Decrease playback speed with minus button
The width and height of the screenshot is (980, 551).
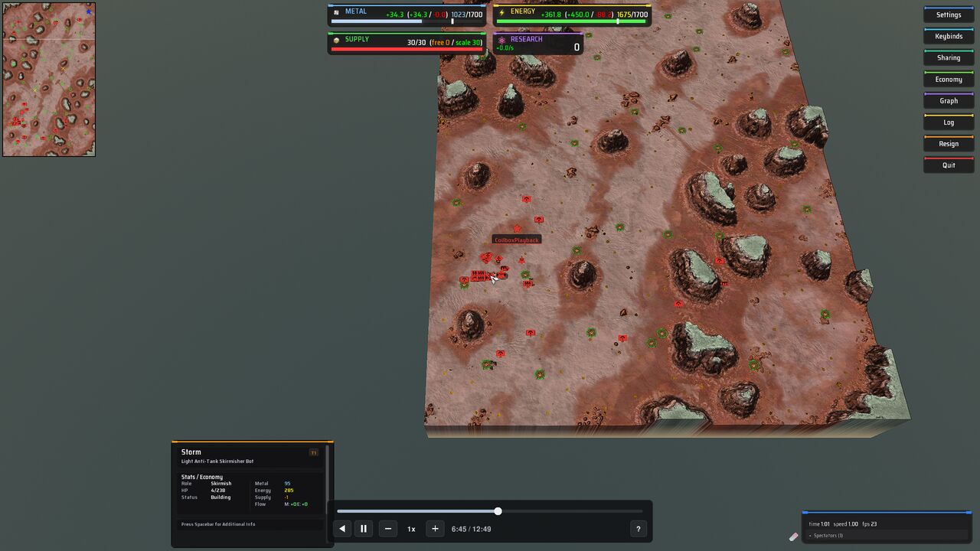coord(388,529)
